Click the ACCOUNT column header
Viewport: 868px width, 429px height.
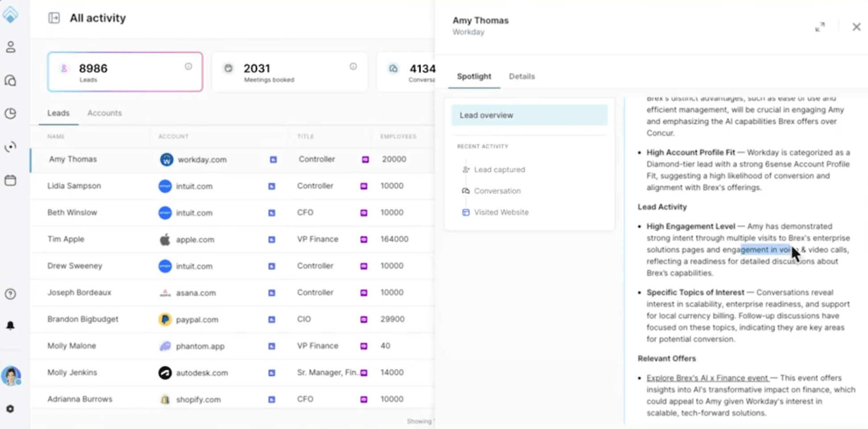(174, 136)
